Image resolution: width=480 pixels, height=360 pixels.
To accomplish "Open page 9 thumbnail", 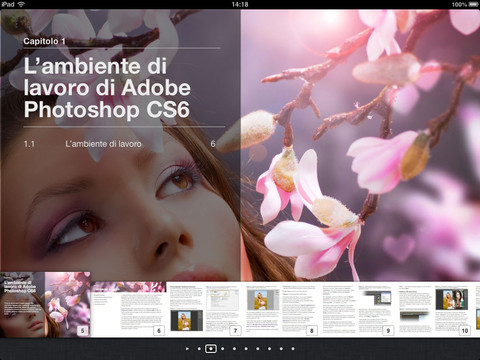I will pyautogui.click(x=358, y=309).
